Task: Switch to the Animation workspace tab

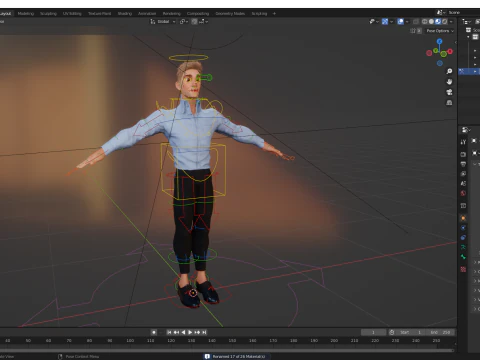Action: pos(147,13)
